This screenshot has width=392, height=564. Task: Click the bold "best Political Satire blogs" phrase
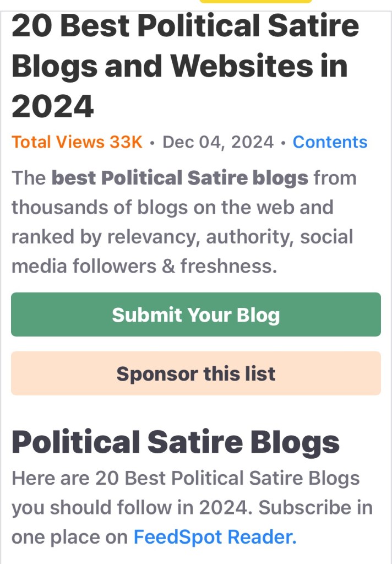coord(179,178)
